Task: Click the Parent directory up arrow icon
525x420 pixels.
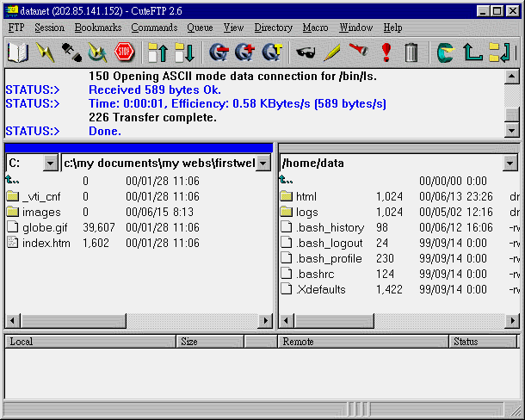Action: coord(472,52)
